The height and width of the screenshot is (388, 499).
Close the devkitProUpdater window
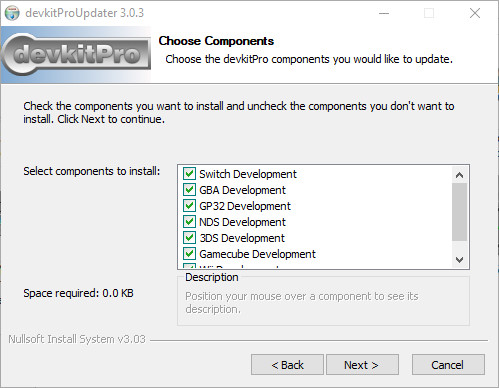(x=475, y=13)
